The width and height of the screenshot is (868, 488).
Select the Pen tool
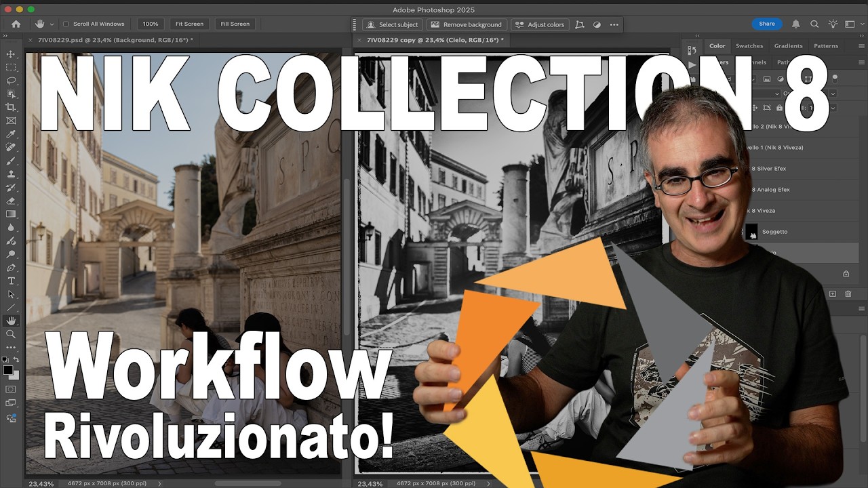pyautogui.click(x=11, y=268)
